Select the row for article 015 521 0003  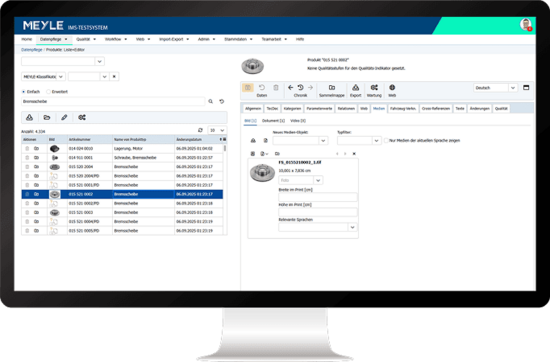(122, 213)
